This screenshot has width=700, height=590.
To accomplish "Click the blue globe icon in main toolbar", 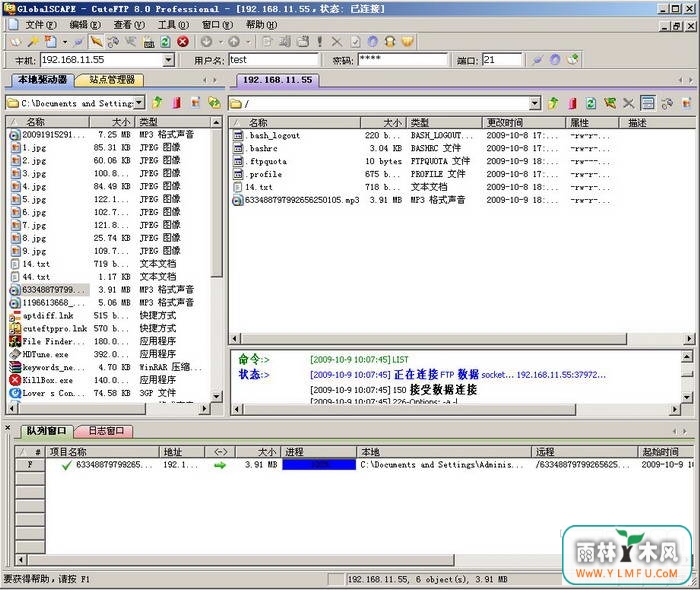I will pos(373,42).
